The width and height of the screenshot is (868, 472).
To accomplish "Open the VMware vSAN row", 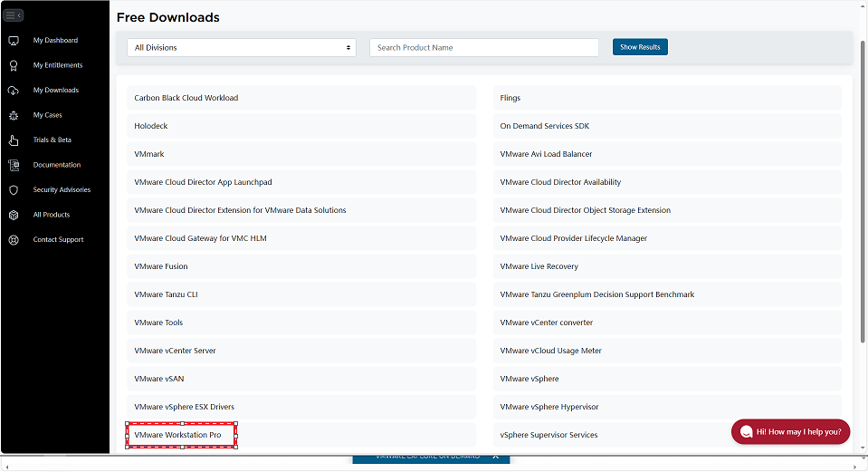I will click(301, 379).
